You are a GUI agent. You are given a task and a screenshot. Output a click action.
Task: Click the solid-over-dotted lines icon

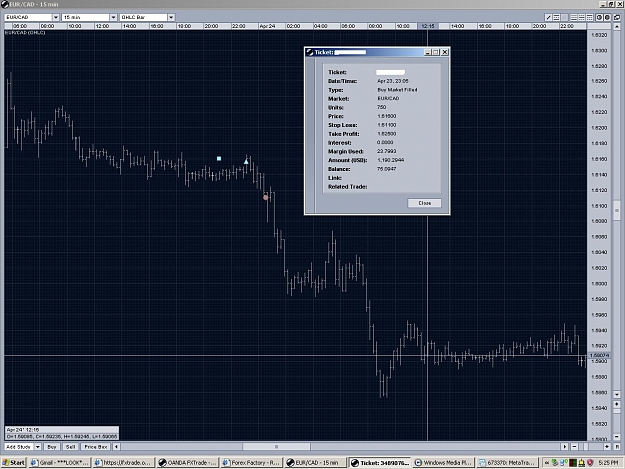[x=590, y=18]
